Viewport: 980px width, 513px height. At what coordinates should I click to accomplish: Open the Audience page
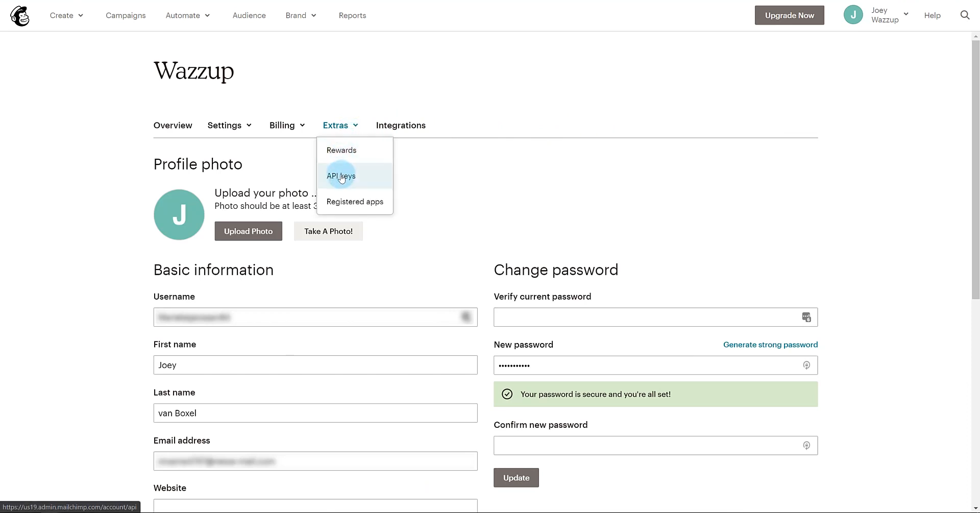(x=249, y=15)
